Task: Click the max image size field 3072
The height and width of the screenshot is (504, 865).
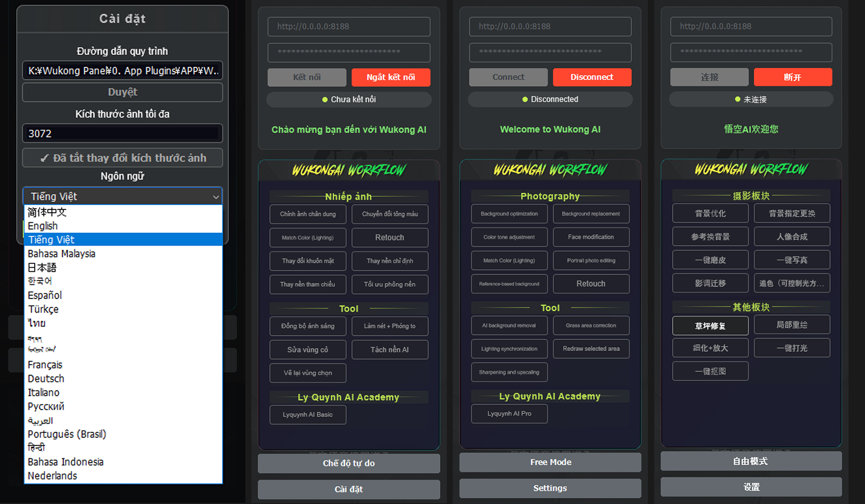Action: pyautogui.click(x=122, y=133)
